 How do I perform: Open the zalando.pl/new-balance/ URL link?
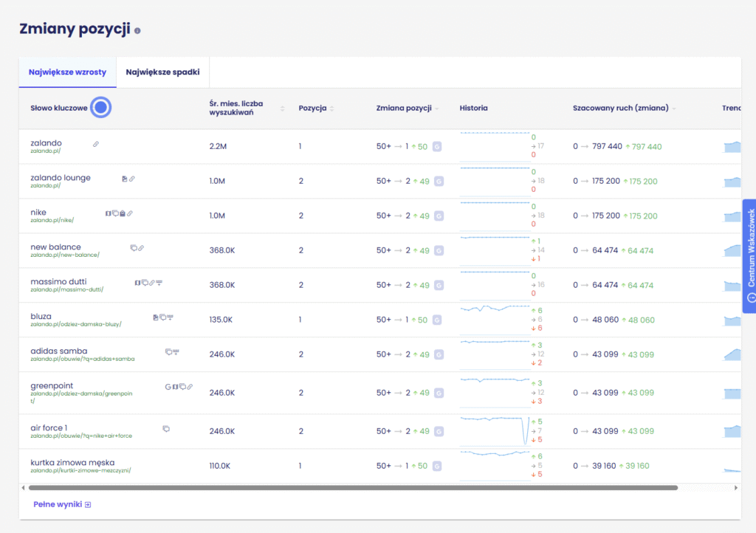tap(65, 255)
